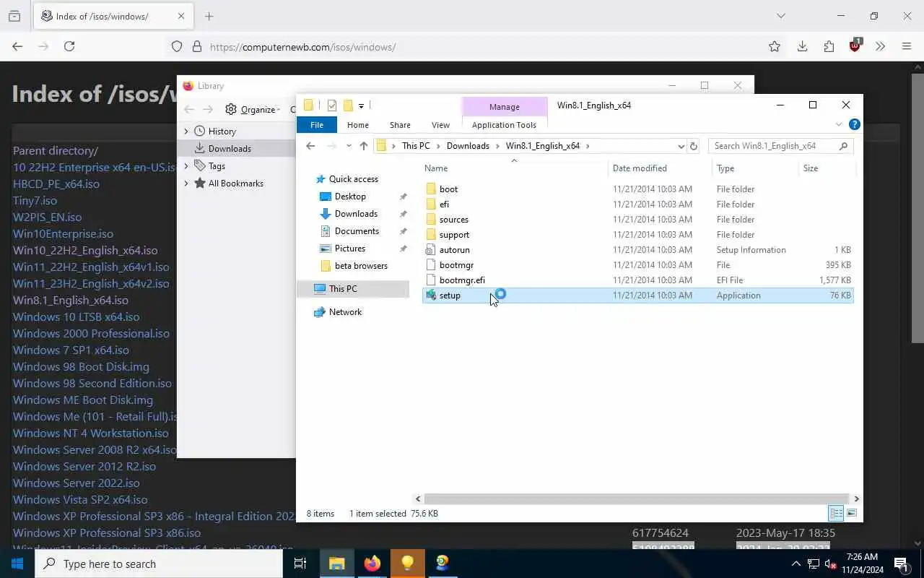
Task: Switch to Firefox on the taskbar
Action: tap(372, 564)
